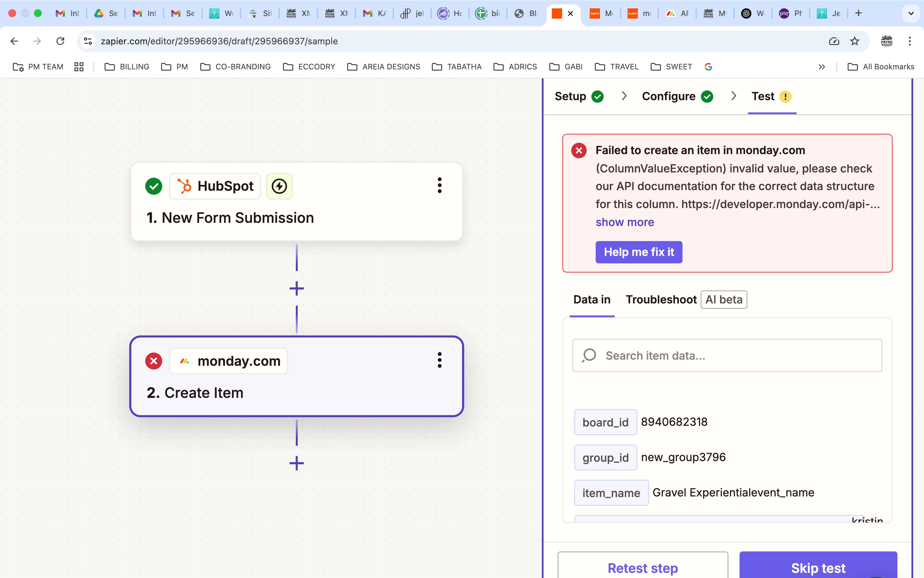Open the TABATHA bookmarks folder

click(x=457, y=67)
